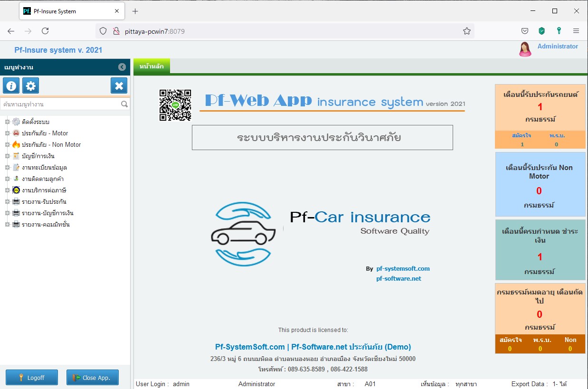Click the printer icon for รายงาน-รับประกัน
This screenshot has width=588, height=389.
(x=16, y=202)
